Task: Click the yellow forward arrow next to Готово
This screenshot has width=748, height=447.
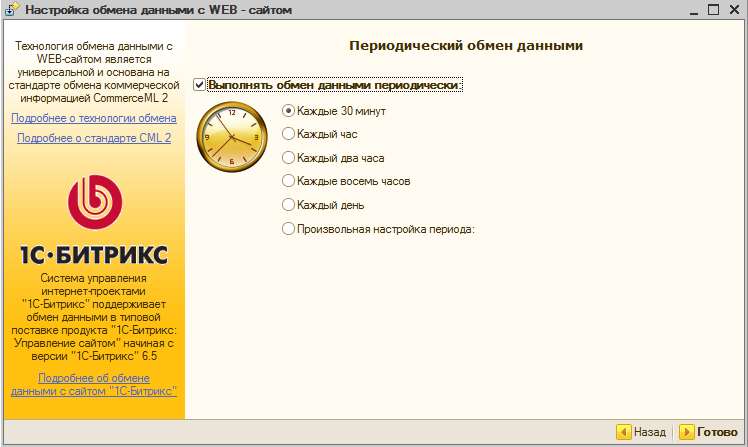Action: 686,432
